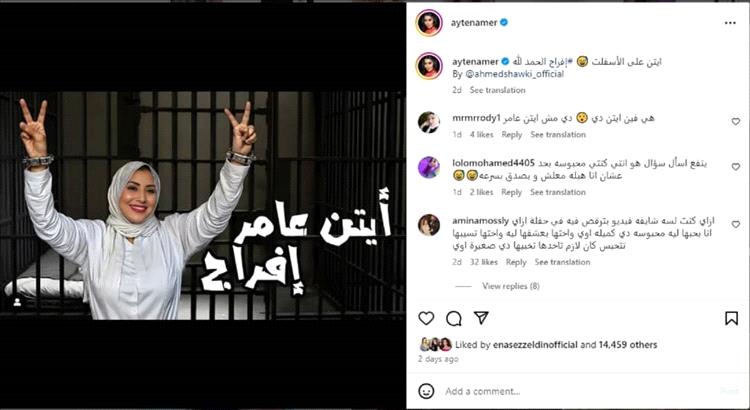The width and height of the screenshot is (750, 410).
Task: Like the post with the heart icon
Action: coord(426,318)
